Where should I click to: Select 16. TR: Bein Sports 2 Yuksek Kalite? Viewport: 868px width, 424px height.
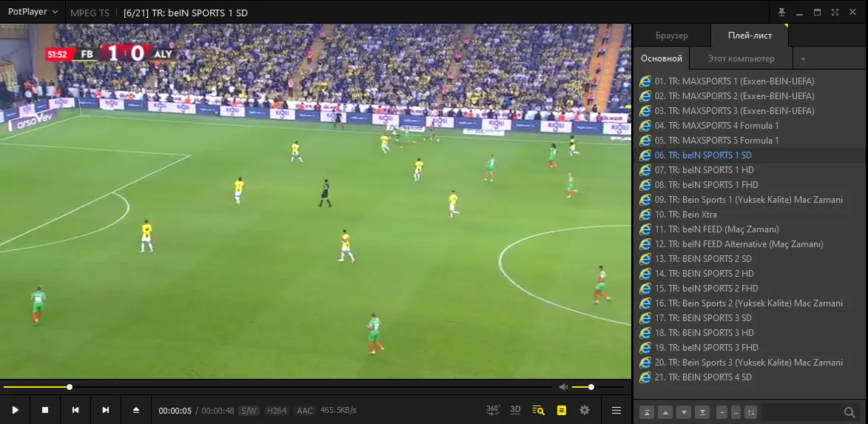(749, 303)
